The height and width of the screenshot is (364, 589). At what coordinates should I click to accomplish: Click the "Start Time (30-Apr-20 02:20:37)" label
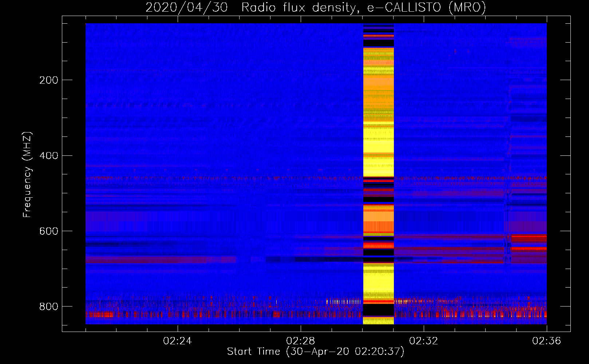(x=316, y=352)
